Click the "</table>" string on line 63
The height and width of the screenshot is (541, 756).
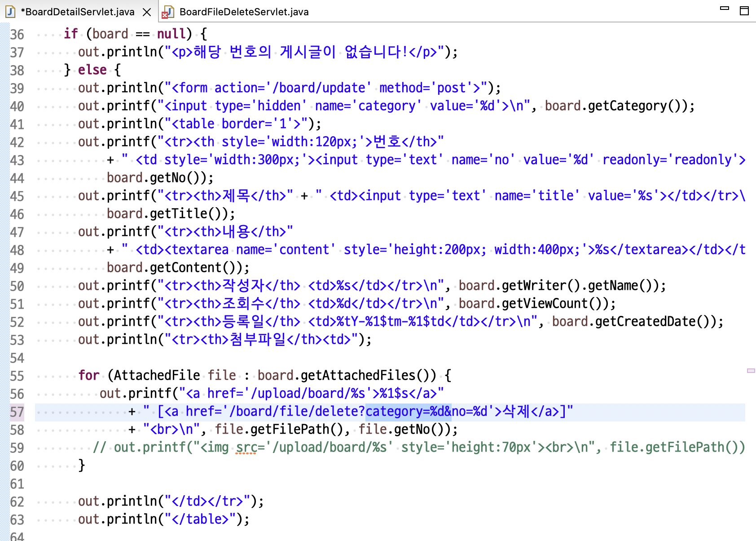coord(200,519)
